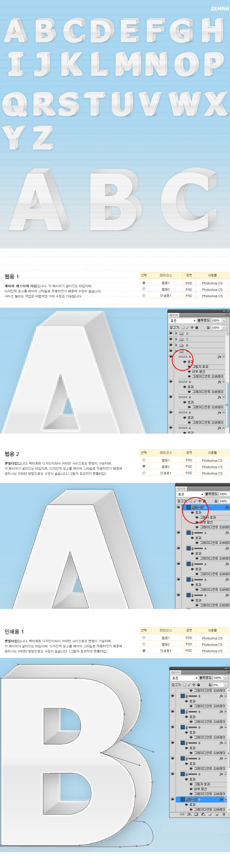Click the trash icon in the bottom layers panel

click(224, 814)
